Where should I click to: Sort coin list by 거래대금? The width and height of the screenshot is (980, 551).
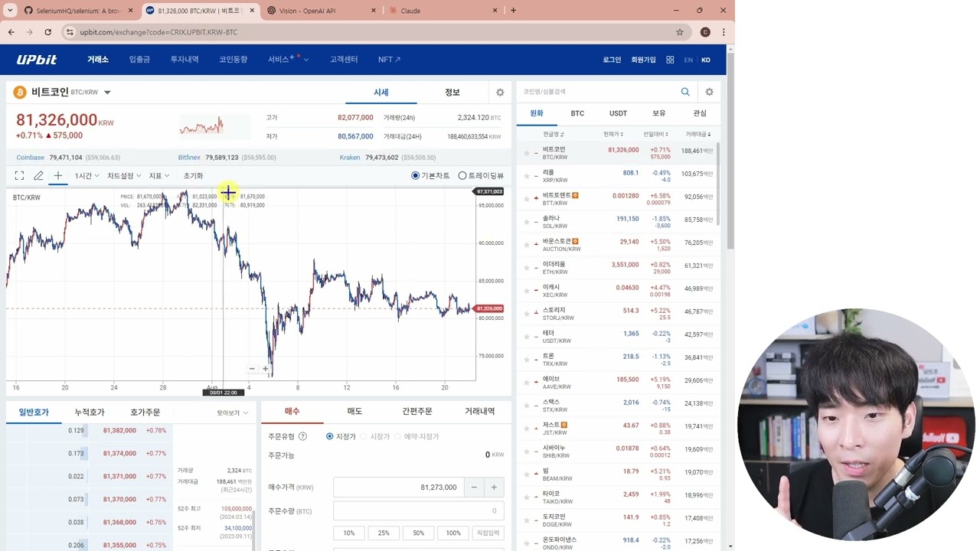pos(697,135)
